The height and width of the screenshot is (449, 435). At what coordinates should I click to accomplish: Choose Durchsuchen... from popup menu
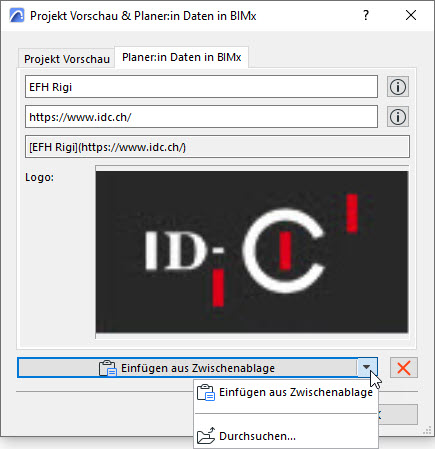286,436
